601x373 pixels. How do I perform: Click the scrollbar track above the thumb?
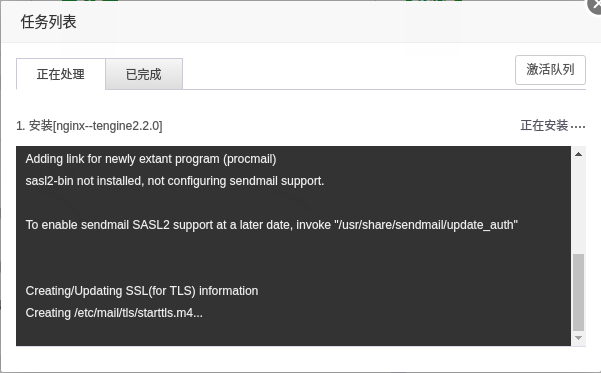pos(578,206)
